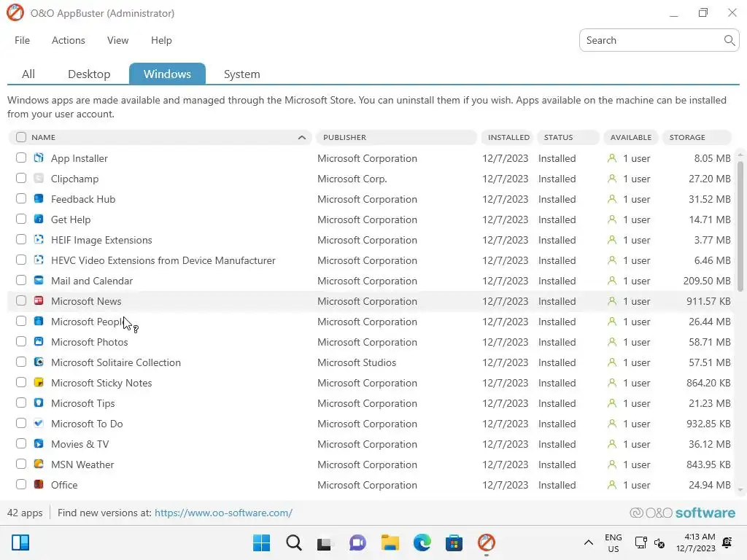This screenshot has height=560, width=747.
Task: Click the Microsoft News icon
Action: tap(39, 300)
